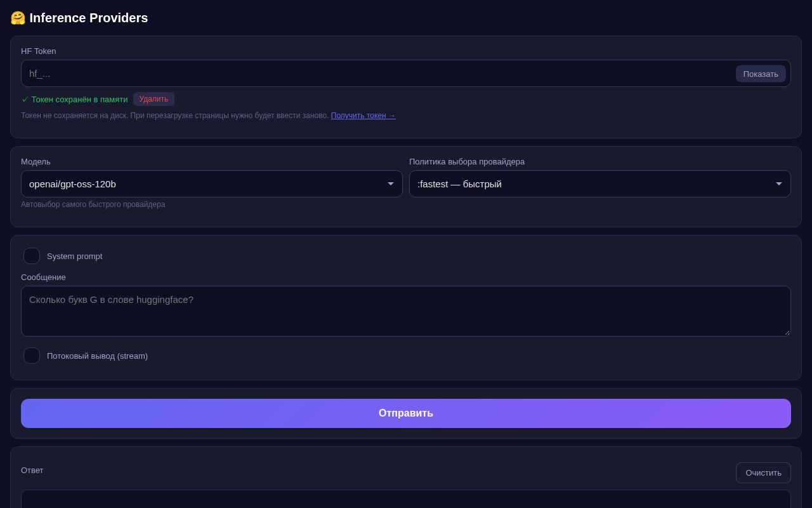
Task: Click the Ответ section label
Action: [x=32, y=471]
